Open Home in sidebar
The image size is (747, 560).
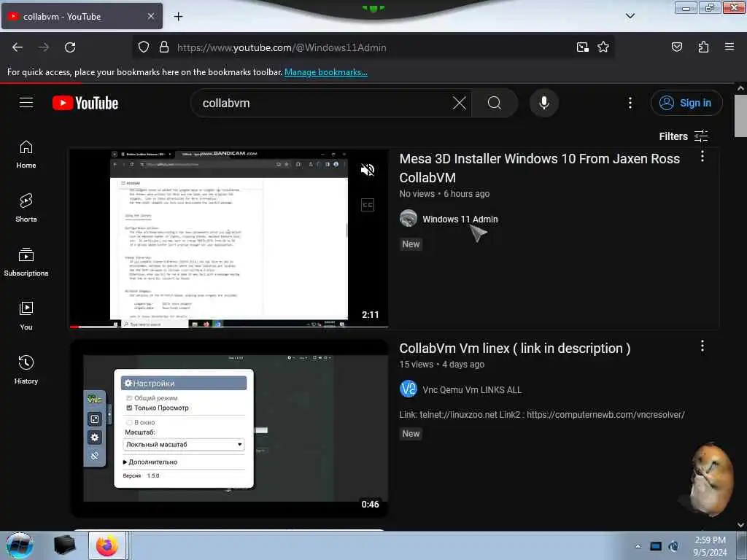[26, 155]
